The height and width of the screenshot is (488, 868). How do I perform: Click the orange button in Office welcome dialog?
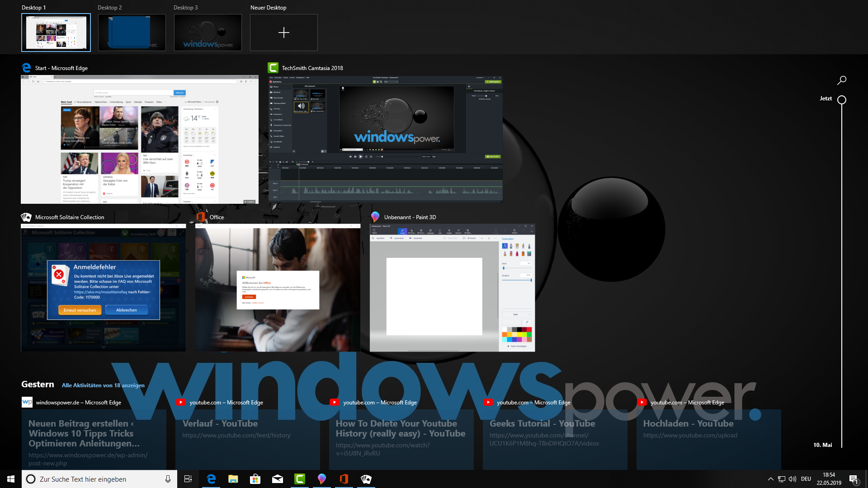click(249, 297)
